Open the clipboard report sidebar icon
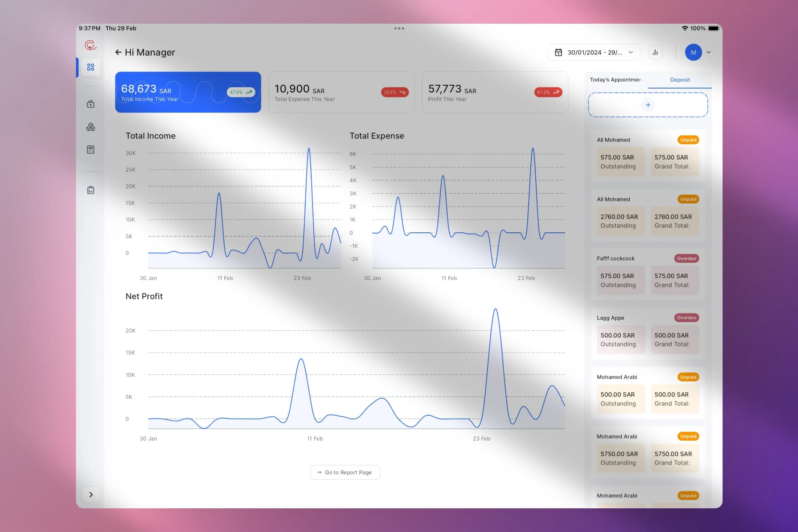This screenshot has height=532, width=798. point(91,190)
